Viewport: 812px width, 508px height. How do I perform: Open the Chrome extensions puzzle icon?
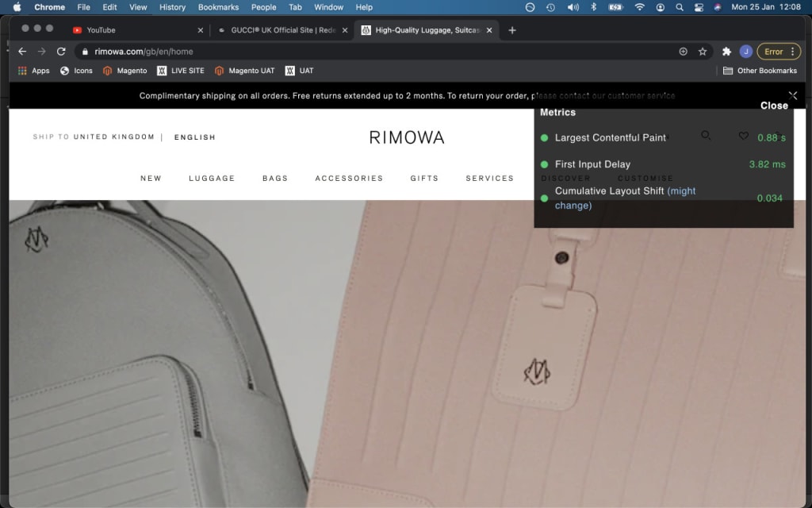click(x=726, y=52)
